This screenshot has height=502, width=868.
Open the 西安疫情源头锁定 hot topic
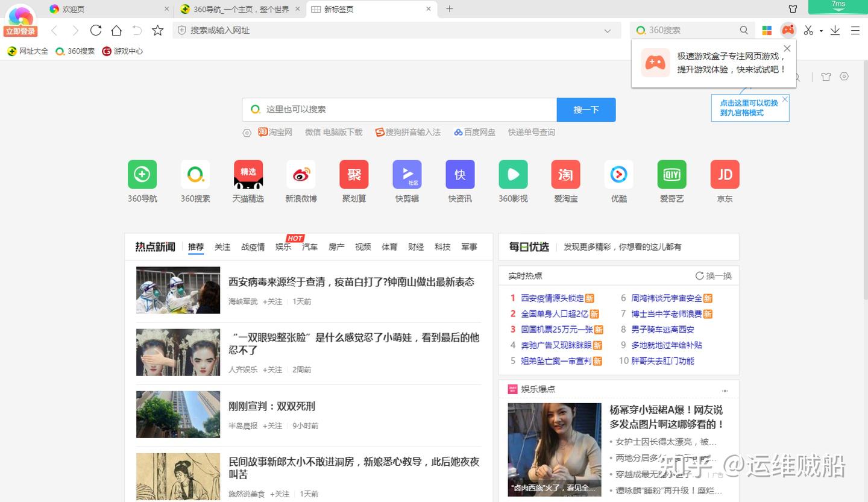(552, 298)
